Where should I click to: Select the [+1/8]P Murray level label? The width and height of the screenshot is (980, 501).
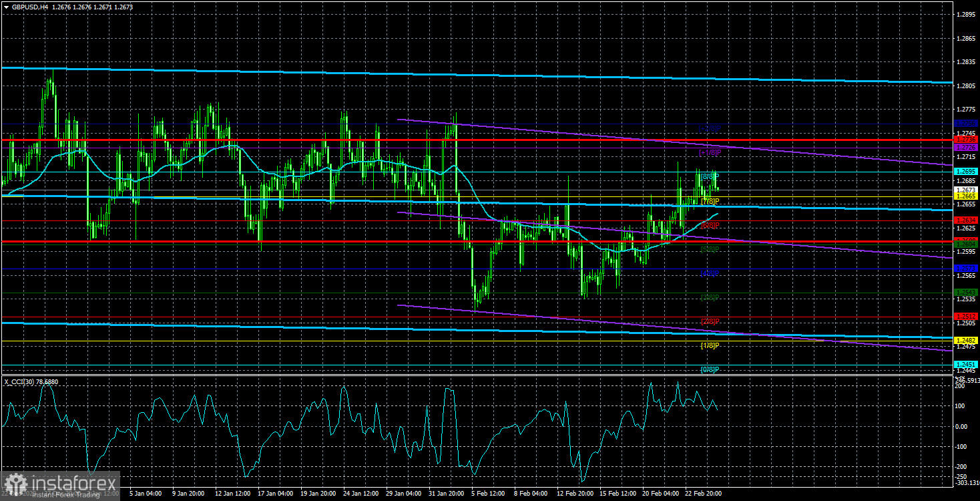(x=710, y=153)
